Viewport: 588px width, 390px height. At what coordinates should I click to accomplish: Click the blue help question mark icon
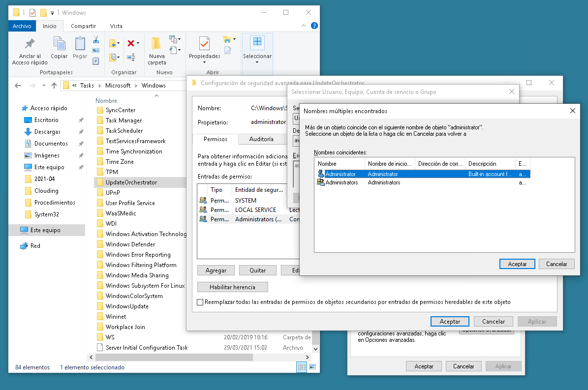point(314,26)
